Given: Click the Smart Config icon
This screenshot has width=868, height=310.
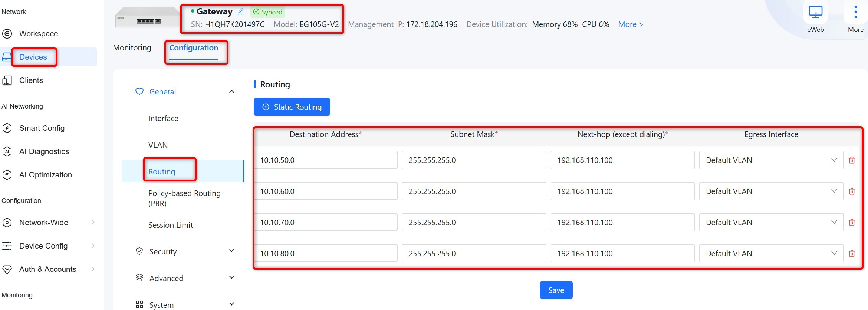Looking at the screenshot, I should (7, 128).
